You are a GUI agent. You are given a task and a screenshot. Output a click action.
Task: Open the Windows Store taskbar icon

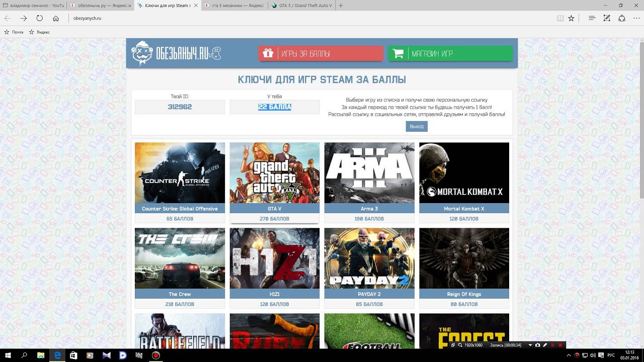pyautogui.click(x=73, y=355)
